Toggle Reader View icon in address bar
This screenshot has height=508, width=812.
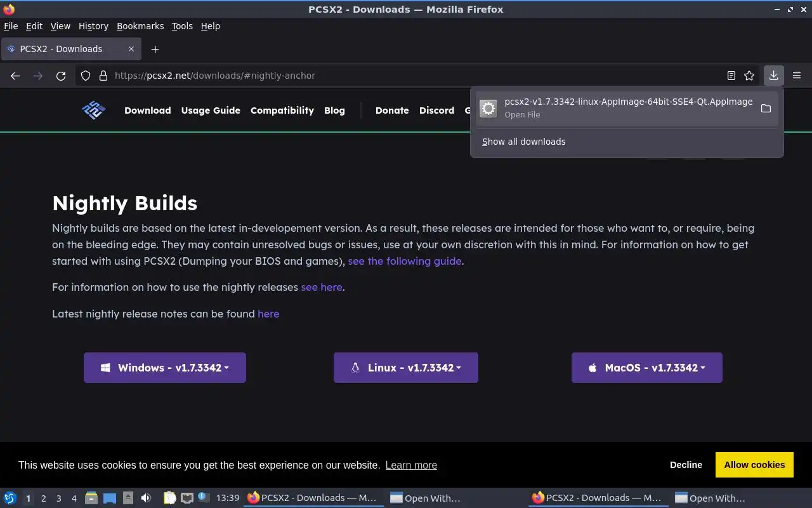pyautogui.click(x=731, y=76)
